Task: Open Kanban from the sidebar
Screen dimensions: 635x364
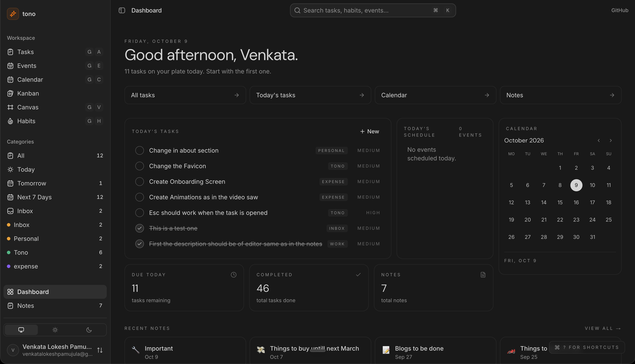Action: [55, 93]
